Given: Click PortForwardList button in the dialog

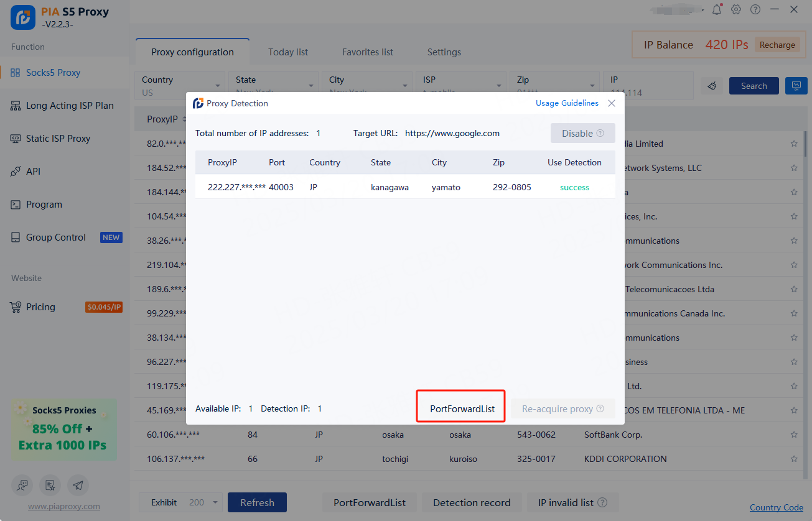Looking at the screenshot, I should (x=462, y=408).
